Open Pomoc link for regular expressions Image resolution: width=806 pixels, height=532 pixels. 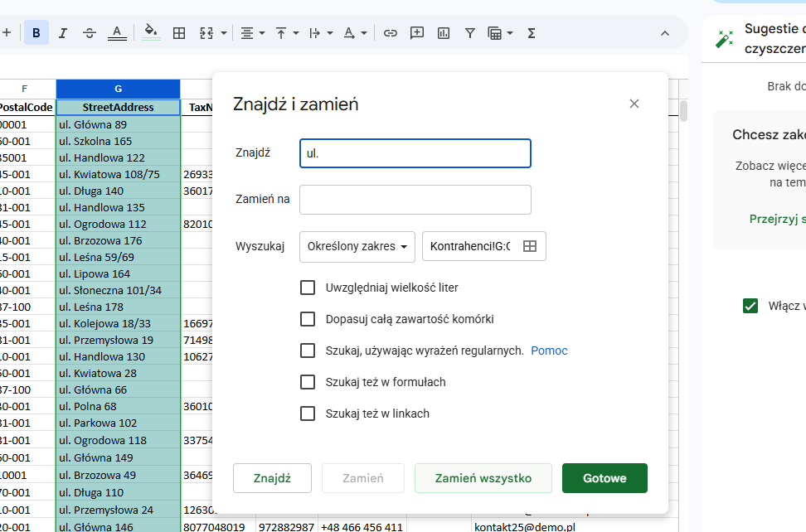(x=549, y=351)
